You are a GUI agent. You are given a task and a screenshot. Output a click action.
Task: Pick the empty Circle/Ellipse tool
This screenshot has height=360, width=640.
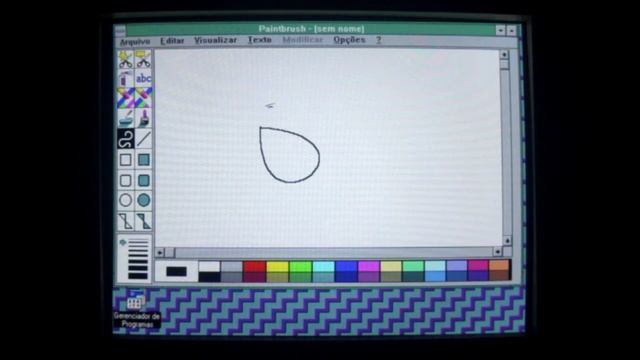tap(126, 200)
